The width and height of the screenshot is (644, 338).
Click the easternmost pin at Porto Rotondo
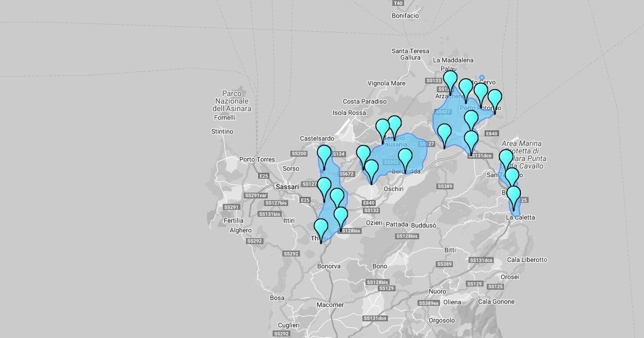tap(494, 100)
